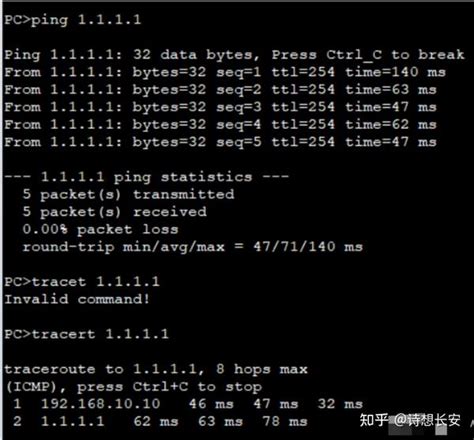Click the seq=5 ping reply line
This screenshot has width=474, height=440.
point(220,142)
